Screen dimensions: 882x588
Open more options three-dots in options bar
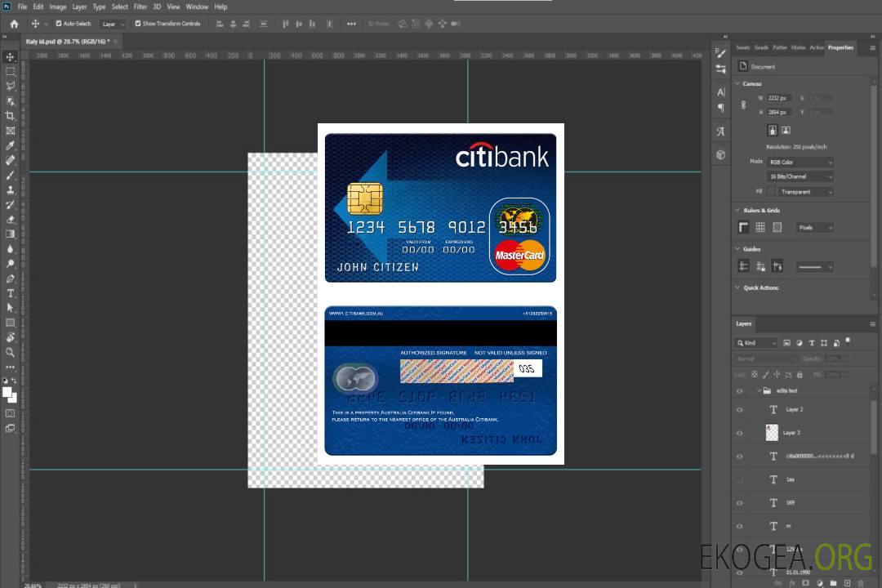coord(351,24)
